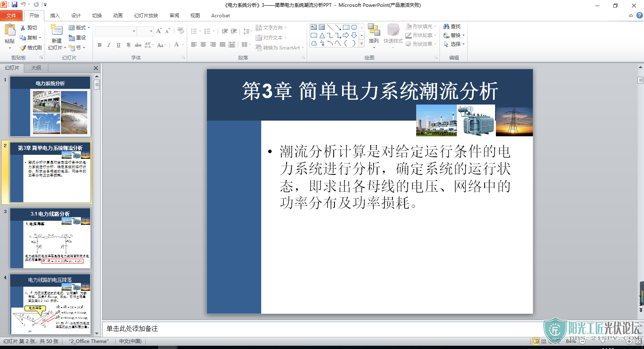Switch to the Design (设计) tab
The height and width of the screenshot is (349, 644).
tap(76, 15)
